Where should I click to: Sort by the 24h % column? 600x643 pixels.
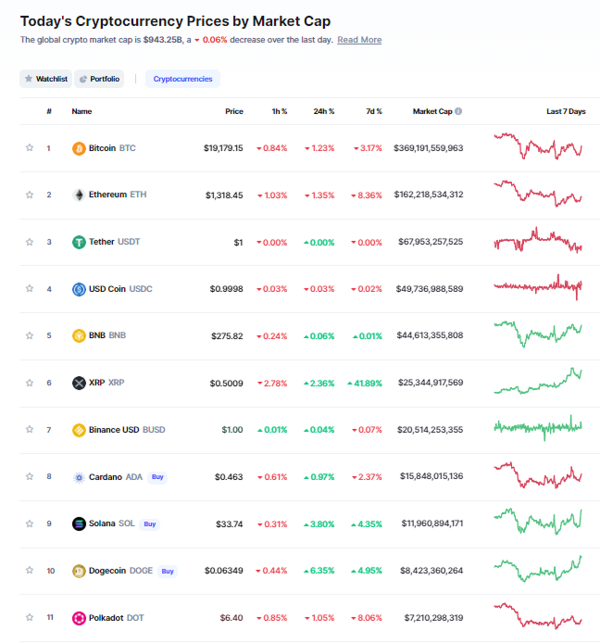(324, 111)
